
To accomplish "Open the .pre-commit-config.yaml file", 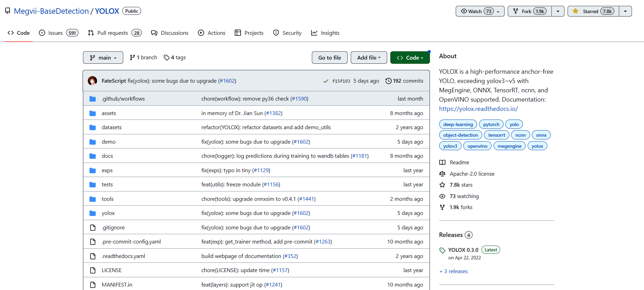I will pos(131,242).
